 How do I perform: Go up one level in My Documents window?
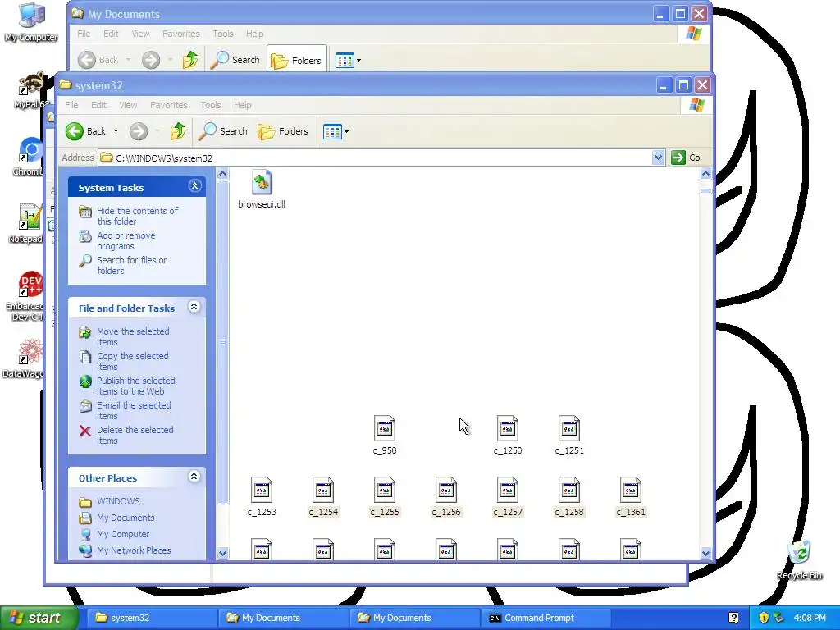tap(190, 60)
